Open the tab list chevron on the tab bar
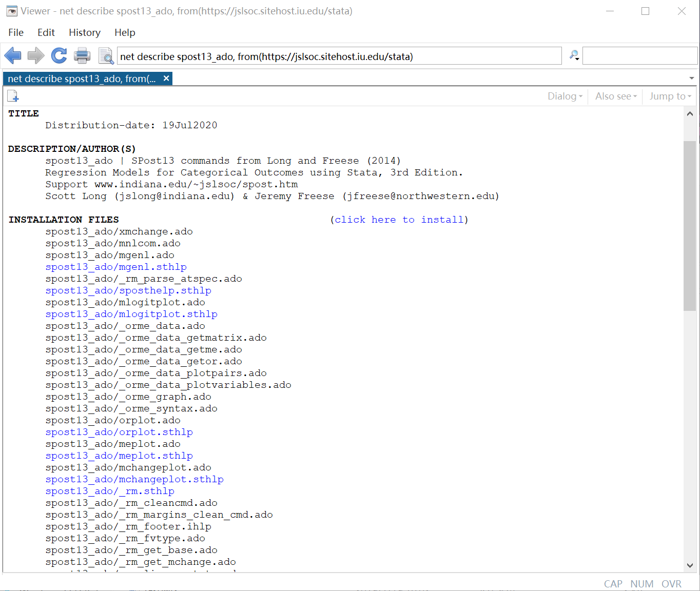 coord(691,78)
